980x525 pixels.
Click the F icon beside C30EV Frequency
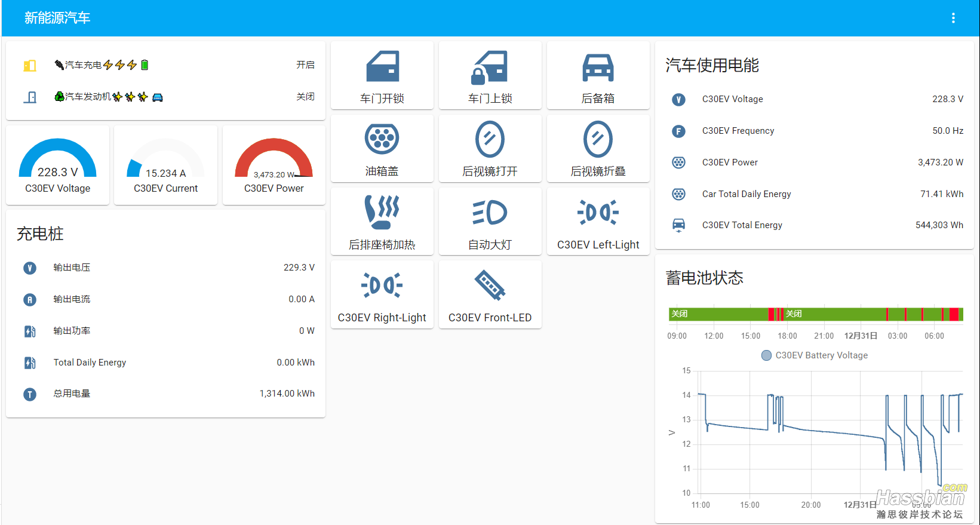point(678,131)
